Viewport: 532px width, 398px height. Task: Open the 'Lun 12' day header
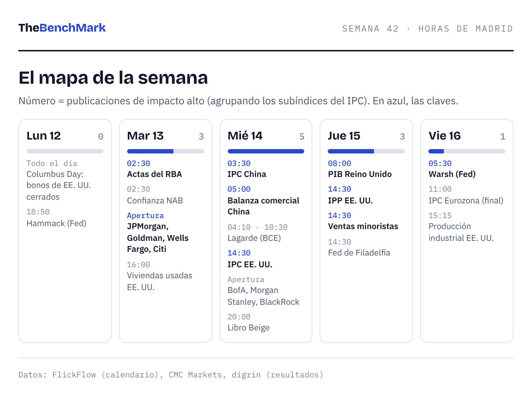pos(44,136)
